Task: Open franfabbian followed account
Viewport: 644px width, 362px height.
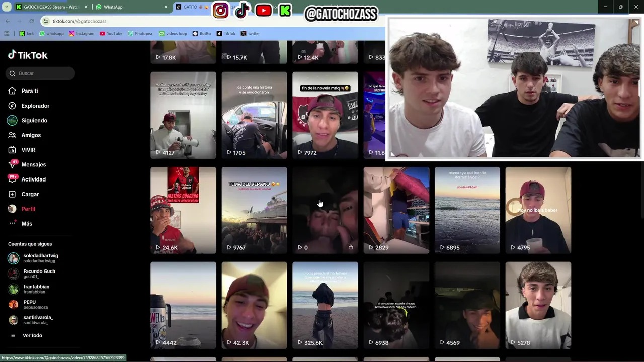Action: coord(29,289)
